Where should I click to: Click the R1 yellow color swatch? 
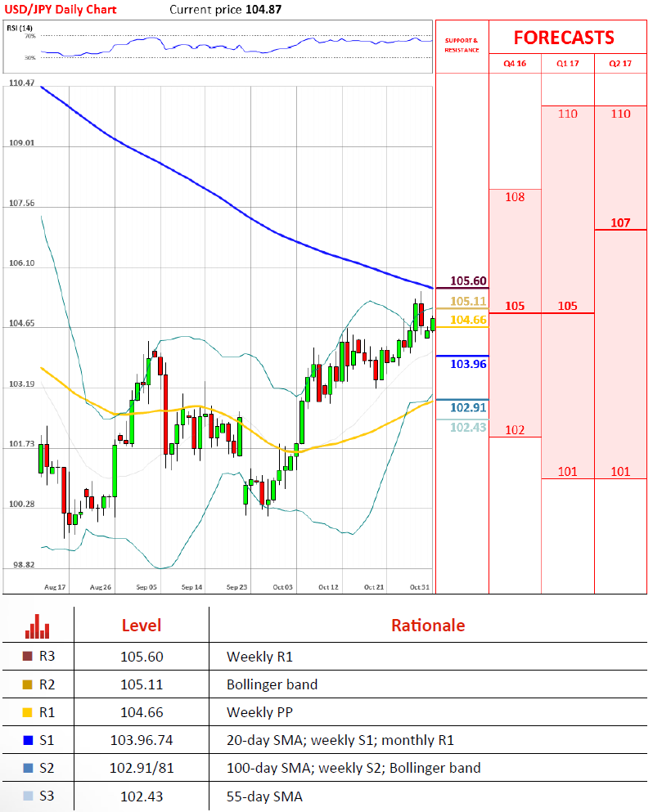(x=28, y=712)
